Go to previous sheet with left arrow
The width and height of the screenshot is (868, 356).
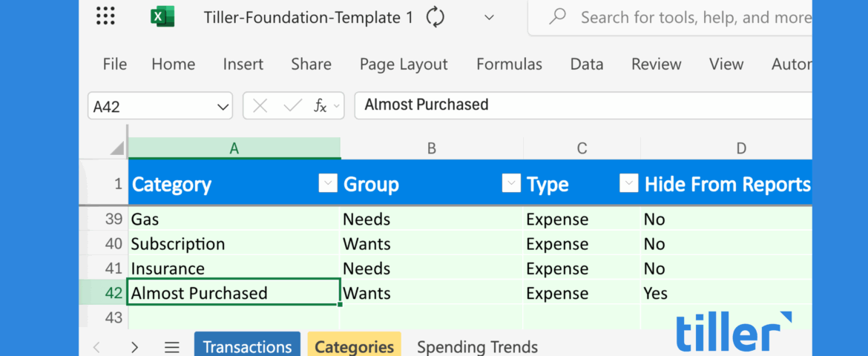click(96, 347)
